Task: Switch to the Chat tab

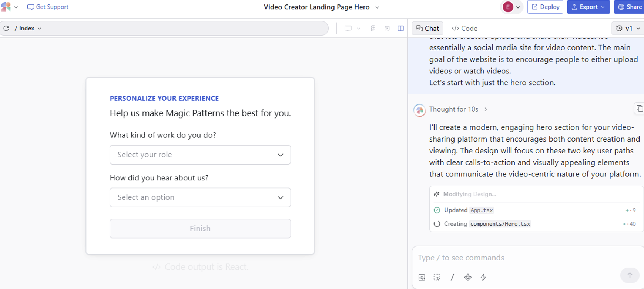Action: point(427,28)
